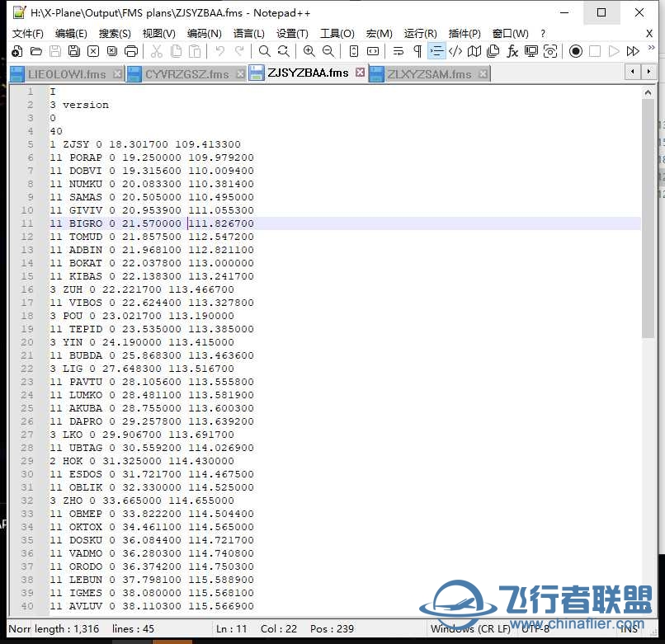The width and height of the screenshot is (665, 644).
Task: Open the ? help menu
Action: (543, 34)
